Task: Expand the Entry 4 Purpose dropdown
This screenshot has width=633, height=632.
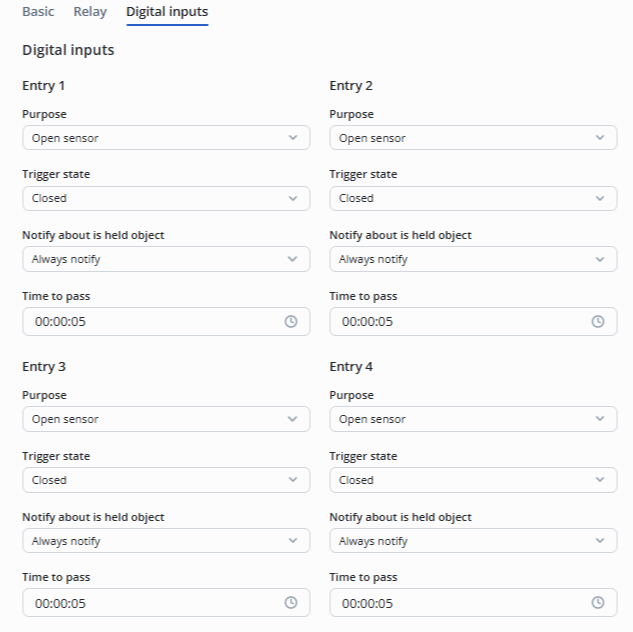Action: (x=473, y=419)
